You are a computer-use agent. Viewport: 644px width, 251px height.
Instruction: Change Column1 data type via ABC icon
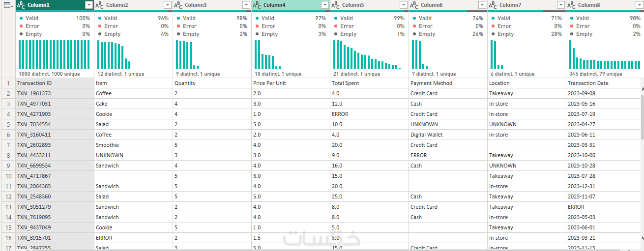click(21, 5)
